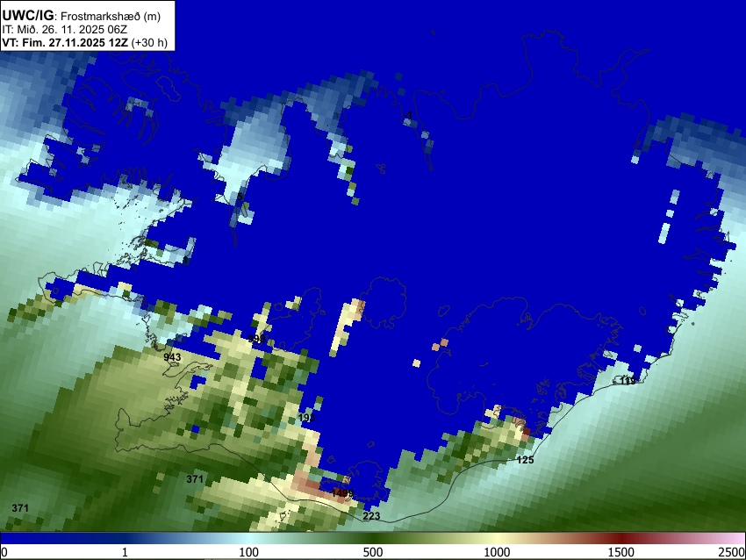
Task: Click the legend tick label '0'
Action: (4, 552)
